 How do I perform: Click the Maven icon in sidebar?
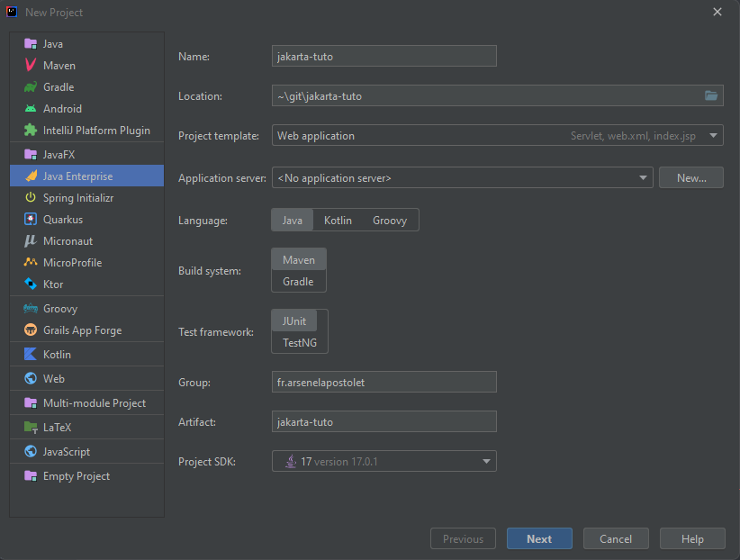pyautogui.click(x=31, y=66)
